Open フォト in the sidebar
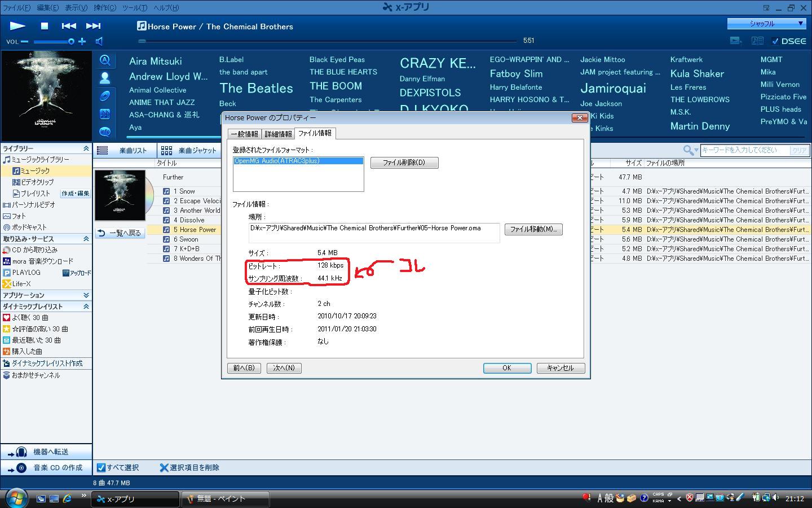 [19, 216]
